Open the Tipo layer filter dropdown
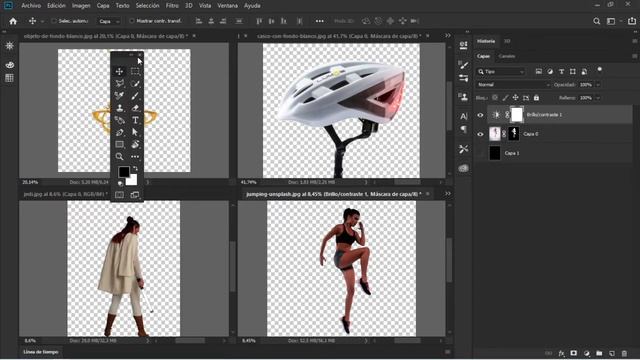The width and height of the screenshot is (640, 360). [501, 71]
